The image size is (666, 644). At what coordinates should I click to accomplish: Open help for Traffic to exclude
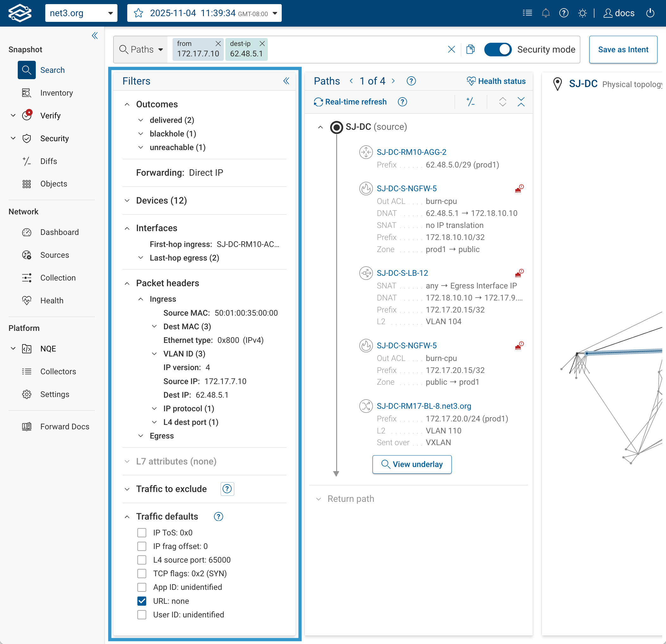click(x=227, y=489)
